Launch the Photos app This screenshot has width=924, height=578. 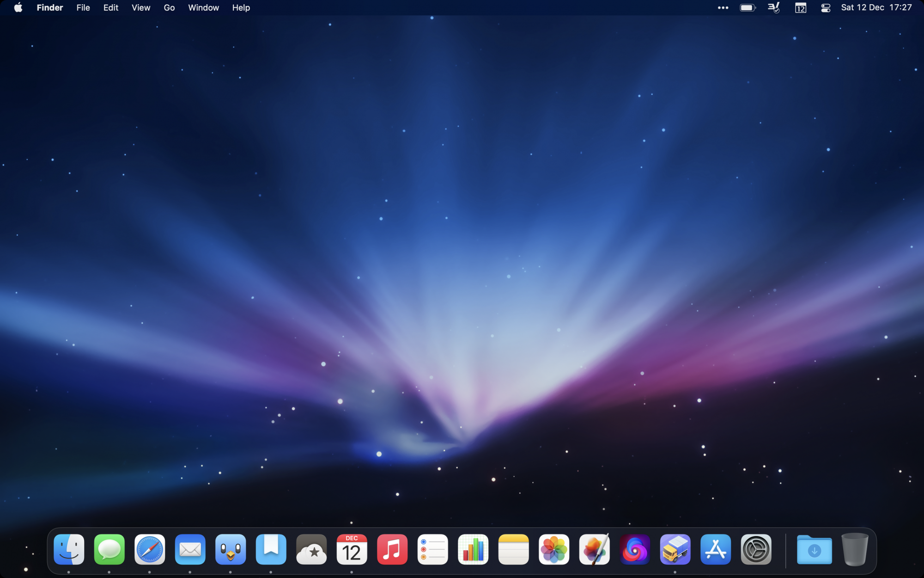554,549
